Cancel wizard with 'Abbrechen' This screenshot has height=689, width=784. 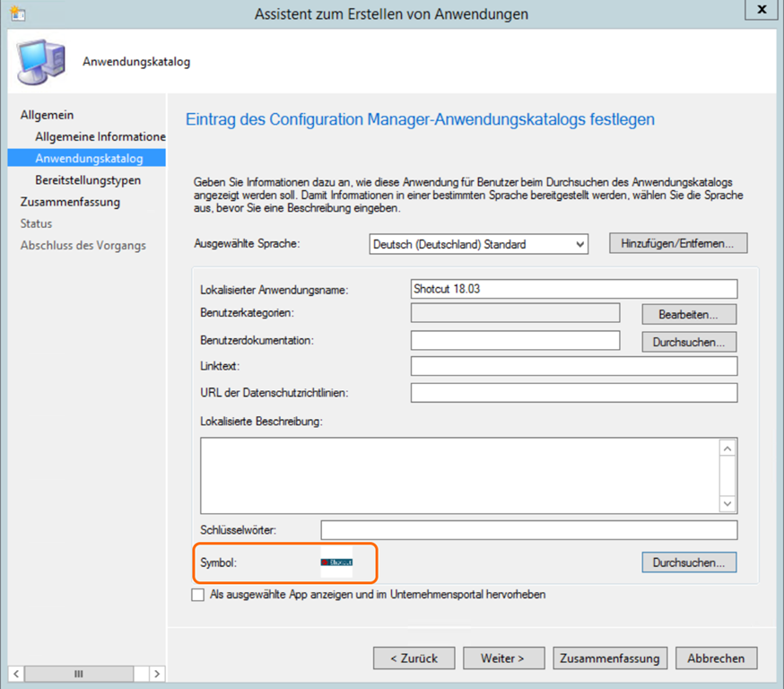pyautogui.click(x=716, y=658)
